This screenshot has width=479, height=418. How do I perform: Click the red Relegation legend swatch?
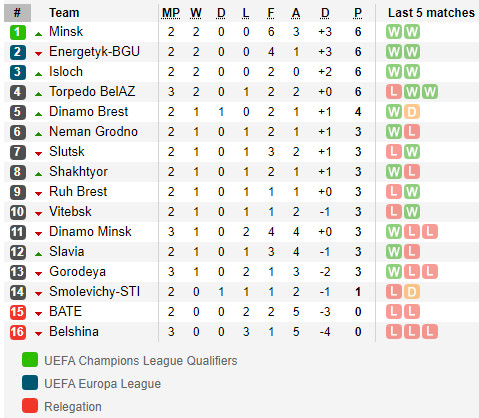point(30,406)
